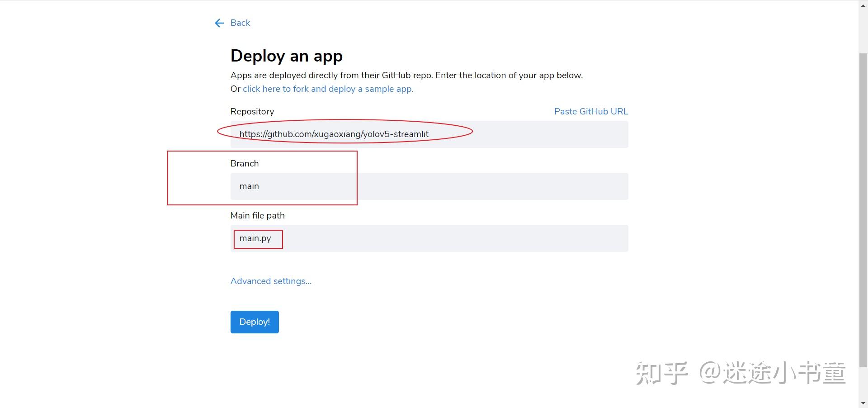Click the Main file path label
Viewport: 868px width, 408px height.
[257, 216]
